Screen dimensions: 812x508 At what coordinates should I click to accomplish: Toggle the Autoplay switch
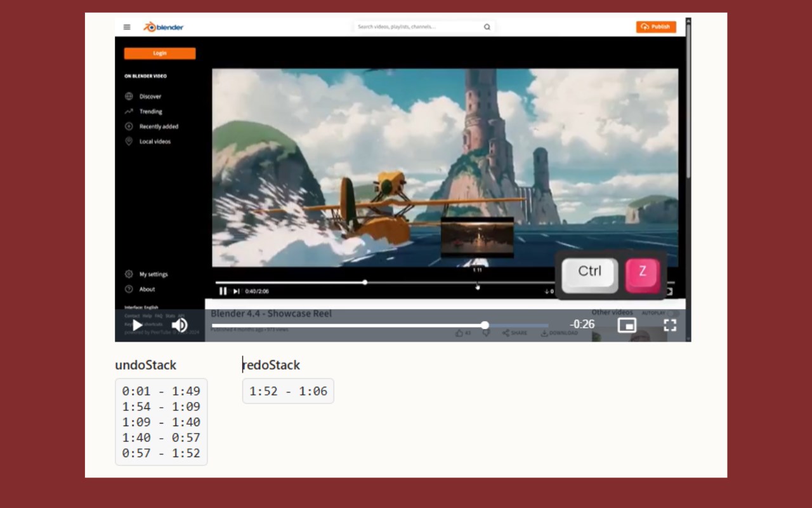pyautogui.click(x=674, y=313)
